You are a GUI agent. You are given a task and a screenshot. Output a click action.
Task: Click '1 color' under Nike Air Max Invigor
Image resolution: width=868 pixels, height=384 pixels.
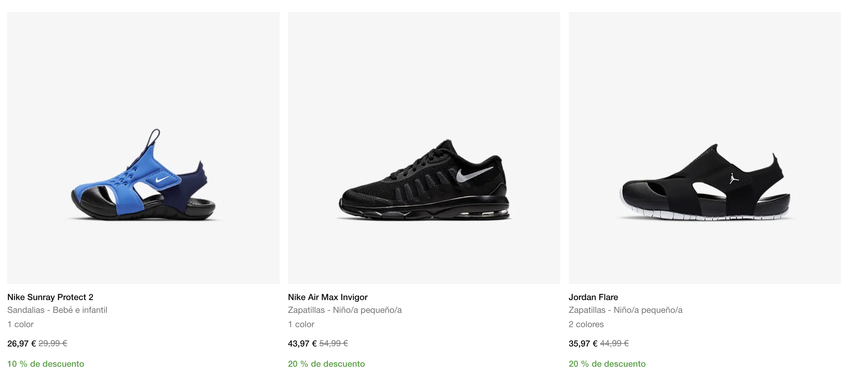[x=301, y=324]
